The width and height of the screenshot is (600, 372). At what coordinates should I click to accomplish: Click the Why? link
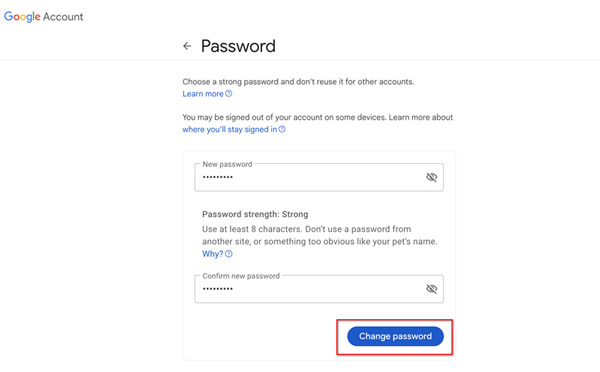(212, 254)
